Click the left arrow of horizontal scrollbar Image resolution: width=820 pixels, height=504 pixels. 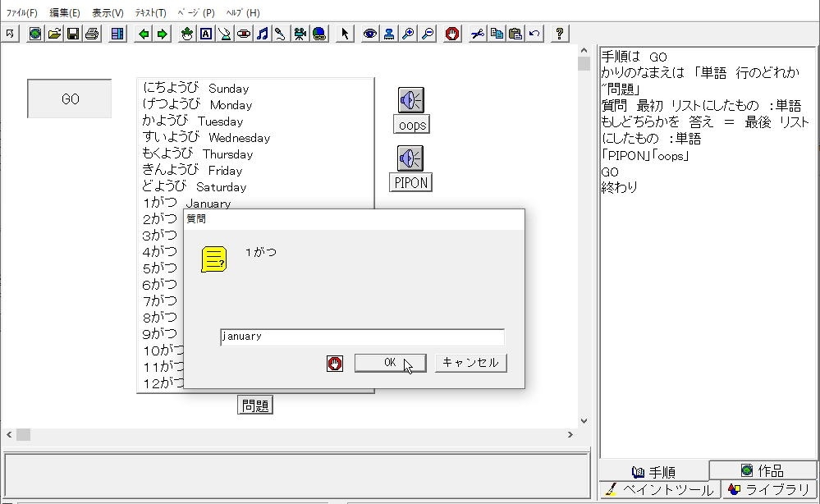9,434
